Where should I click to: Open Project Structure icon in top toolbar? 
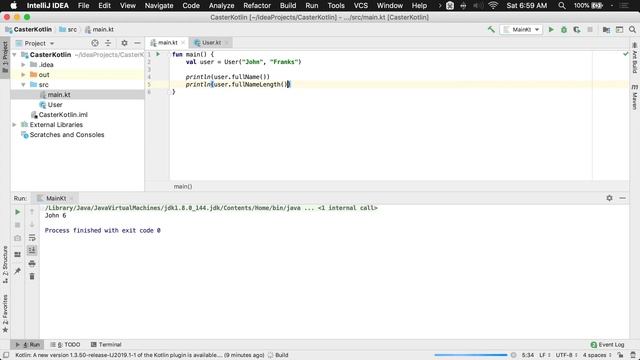click(x=607, y=29)
